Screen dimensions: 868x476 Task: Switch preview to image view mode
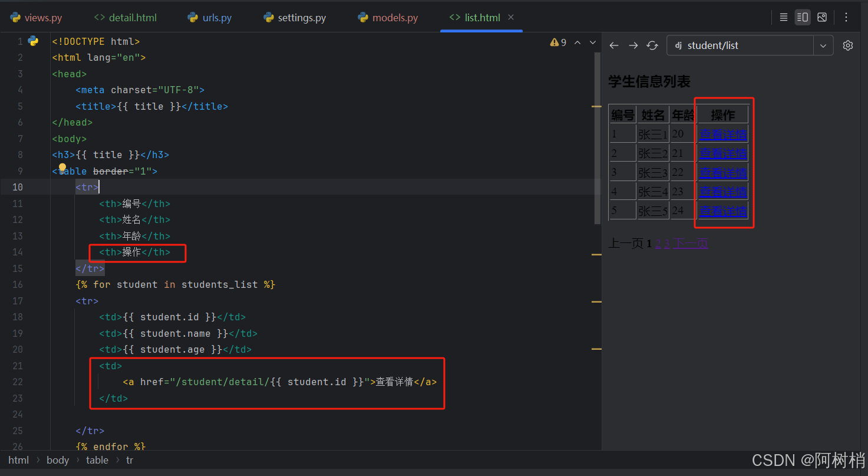coord(822,17)
